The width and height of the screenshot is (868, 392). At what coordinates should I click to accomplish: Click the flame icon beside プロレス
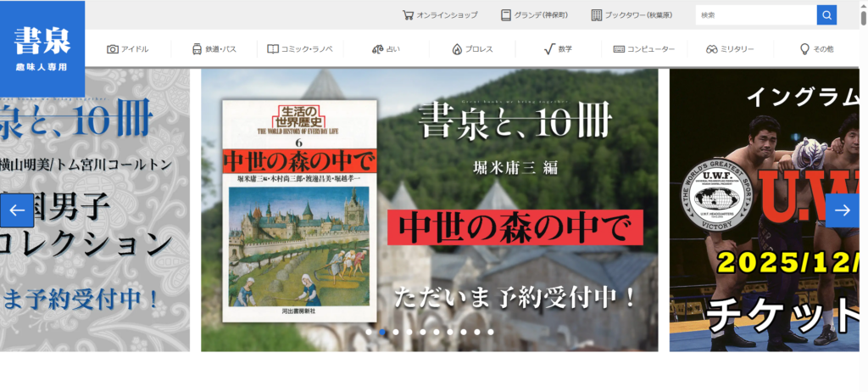(457, 49)
